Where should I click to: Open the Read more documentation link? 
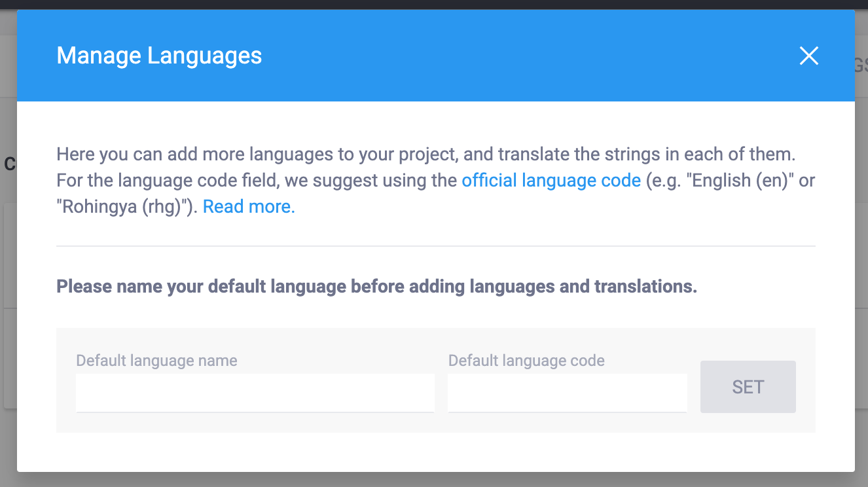click(248, 206)
